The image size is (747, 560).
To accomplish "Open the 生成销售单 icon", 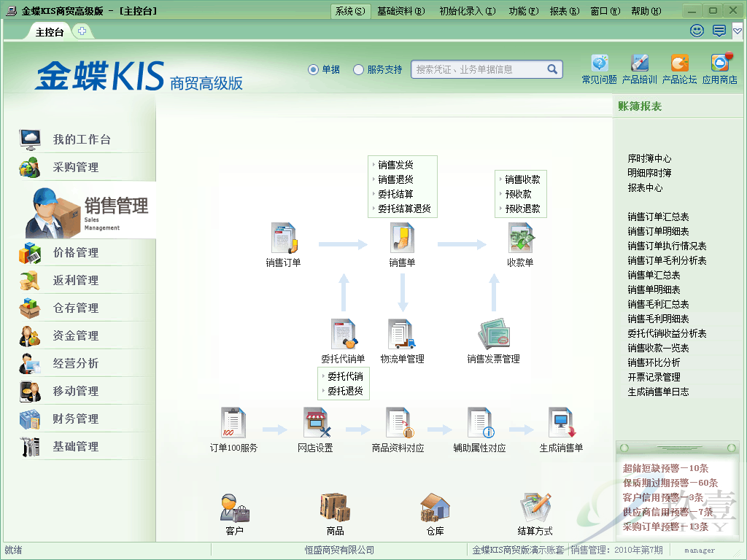I will click(x=562, y=422).
